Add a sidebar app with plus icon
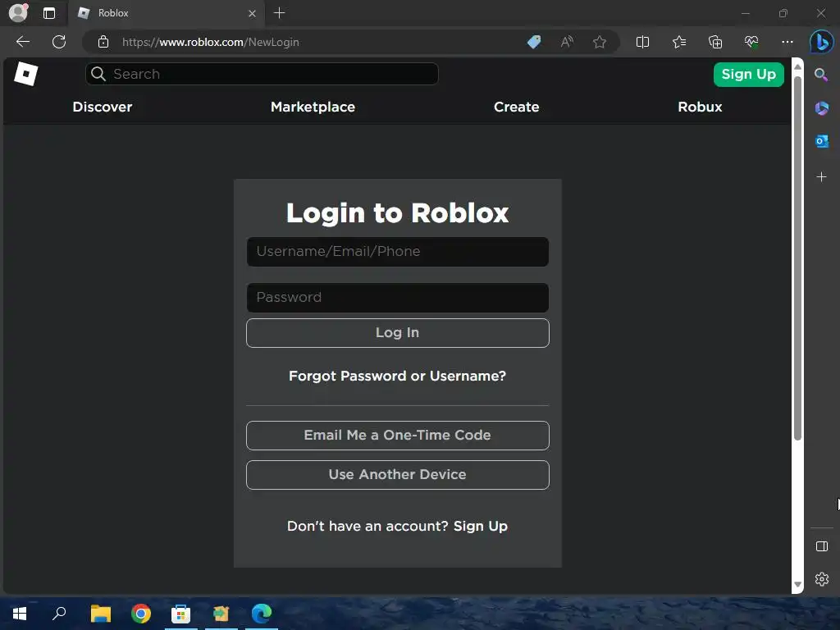The height and width of the screenshot is (630, 840). pyautogui.click(x=821, y=177)
